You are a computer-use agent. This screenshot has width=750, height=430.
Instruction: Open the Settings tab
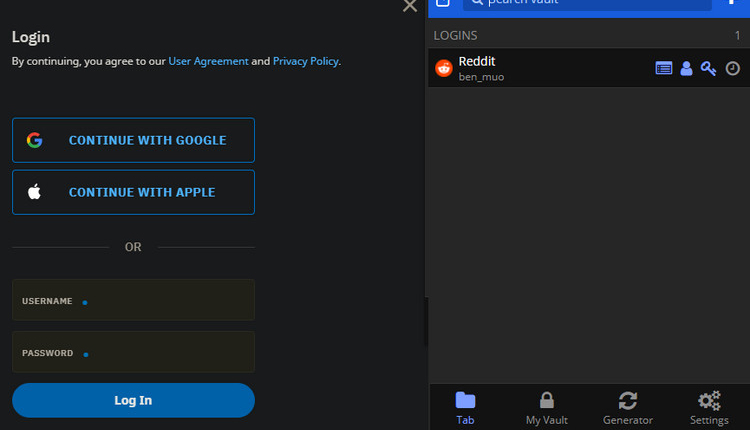[709, 407]
